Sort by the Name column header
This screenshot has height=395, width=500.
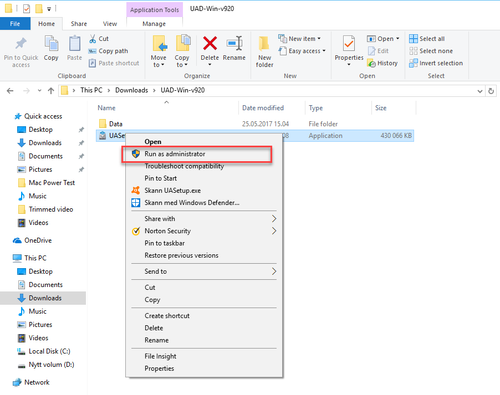pyautogui.click(x=106, y=108)
